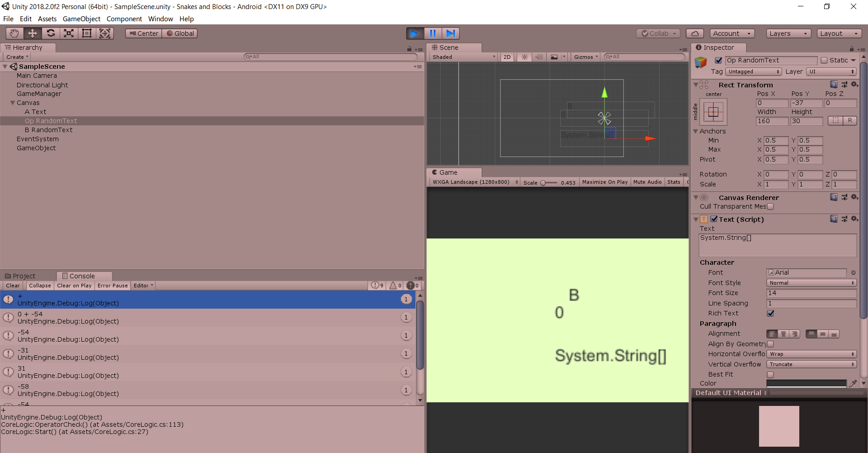Select the Hand tool in the toolbar
The height and width of the screenshot is (453, 868).
pos(14,33)
